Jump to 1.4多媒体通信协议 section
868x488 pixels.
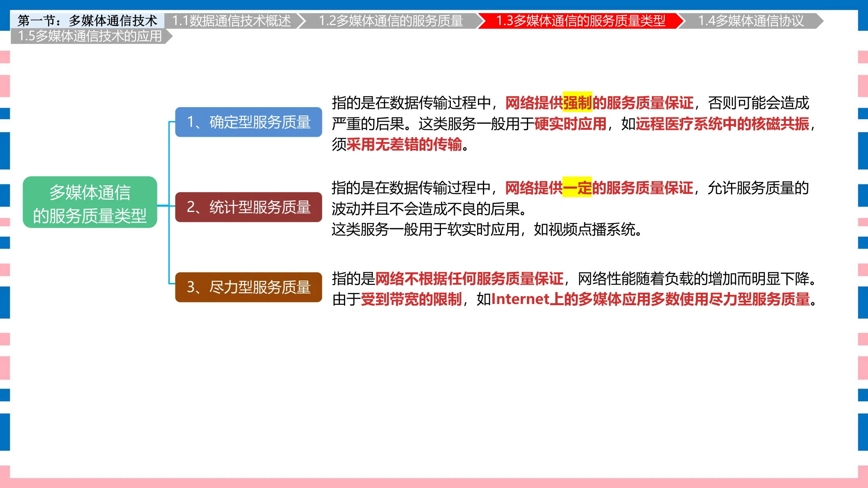coord(751,21)
